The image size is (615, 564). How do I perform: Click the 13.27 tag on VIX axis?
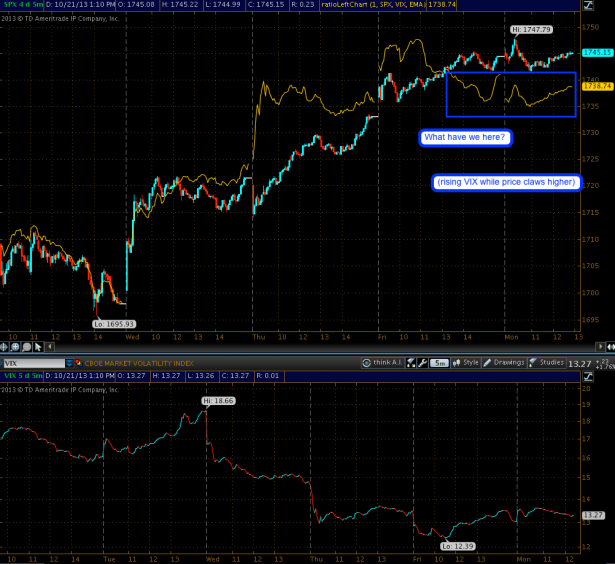click(x=593, y=515)
